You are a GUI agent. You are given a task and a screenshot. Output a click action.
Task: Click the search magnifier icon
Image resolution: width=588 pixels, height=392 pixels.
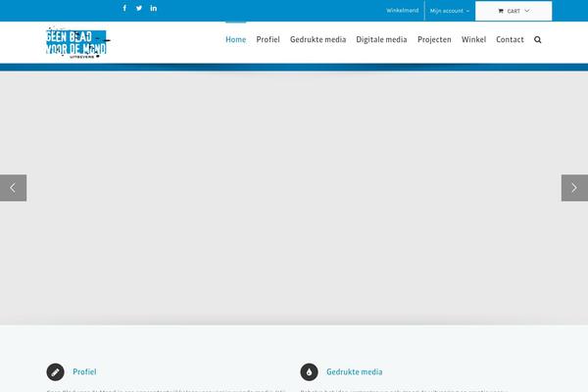click(538, 40)
